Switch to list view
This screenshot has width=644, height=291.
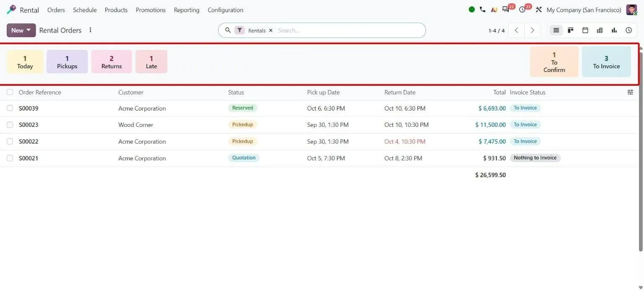point(556,30)
